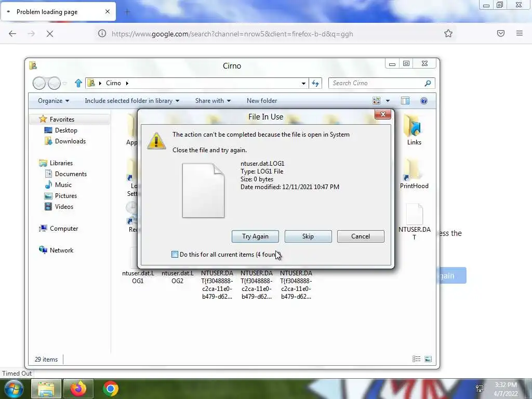The height and width of the screenshot is (399, 532).
Task: Switch to details view in status bar
Action: tap(416, 359)
